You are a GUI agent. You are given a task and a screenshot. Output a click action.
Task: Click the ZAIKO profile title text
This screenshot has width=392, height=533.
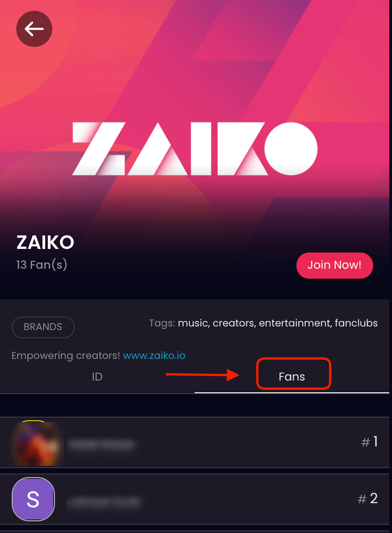click(x=45, y=242)
